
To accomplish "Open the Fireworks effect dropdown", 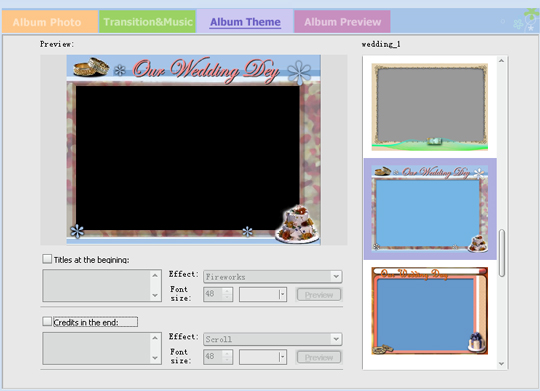I will pyautogui.click(x=336, y=276).
